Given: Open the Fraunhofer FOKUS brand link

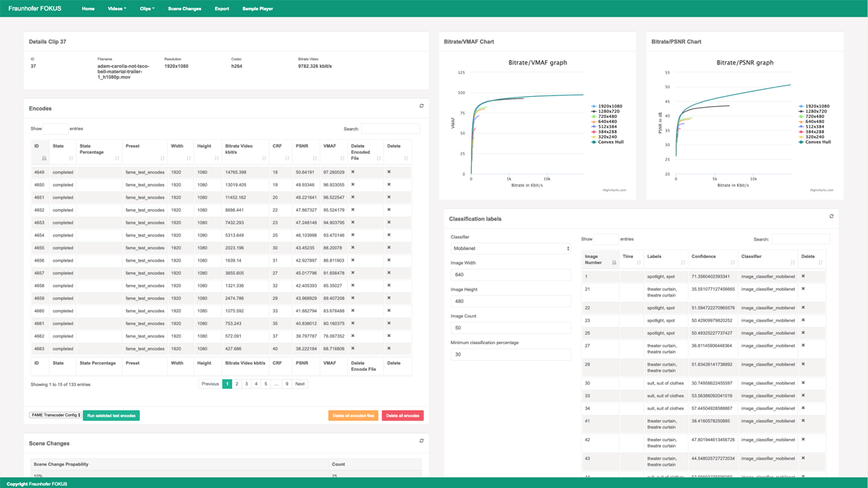Looking at the screenshot, I should pyautogui.click(x=35, y=9).
